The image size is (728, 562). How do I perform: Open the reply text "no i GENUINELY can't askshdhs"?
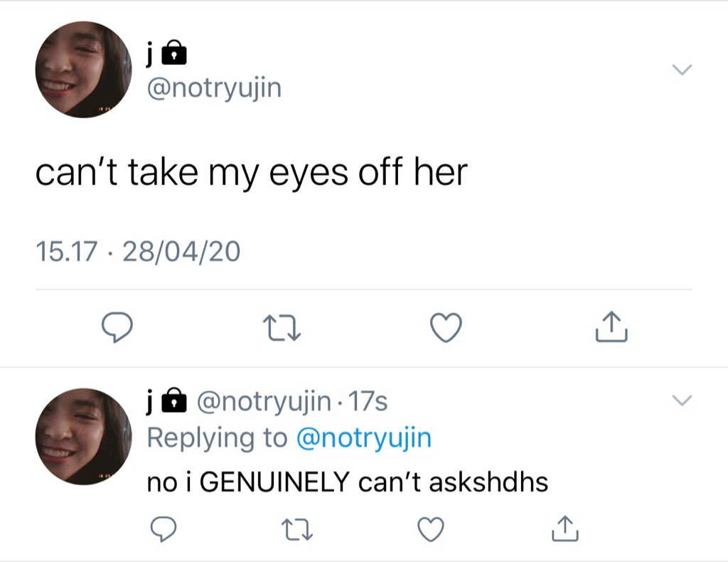(347, 482)
